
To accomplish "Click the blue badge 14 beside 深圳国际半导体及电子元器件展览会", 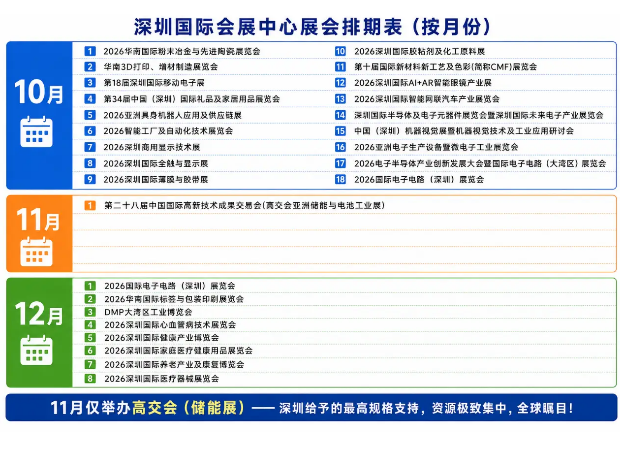I will click(x=340, y=115).
